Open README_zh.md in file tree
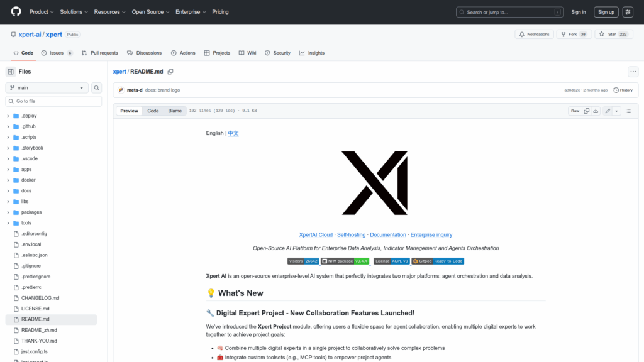 (x=39, y=330)
